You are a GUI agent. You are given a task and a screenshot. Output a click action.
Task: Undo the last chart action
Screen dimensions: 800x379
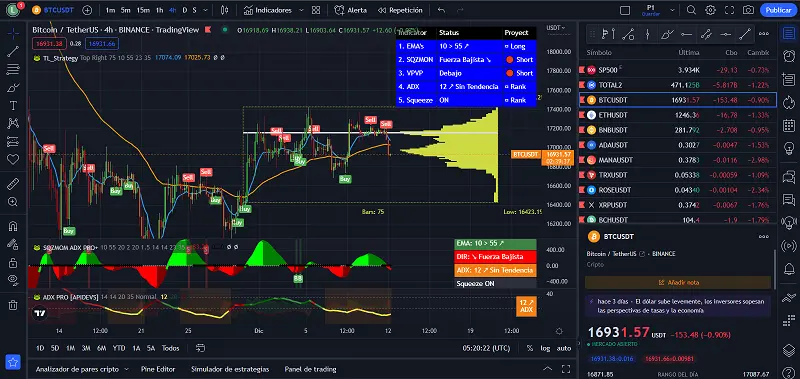tap(442, 10)
